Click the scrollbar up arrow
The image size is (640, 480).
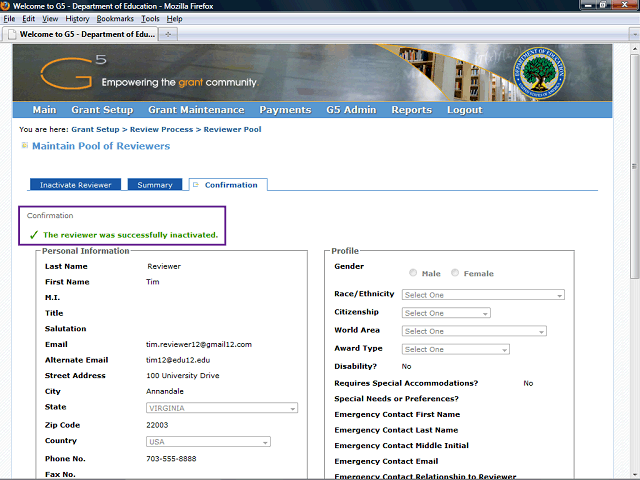click(634, 48)
